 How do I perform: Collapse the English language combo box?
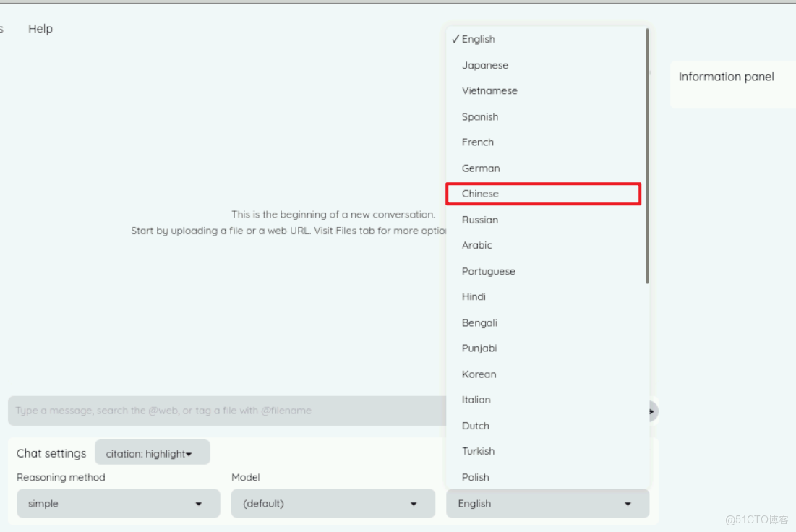[x=547, y=504]
